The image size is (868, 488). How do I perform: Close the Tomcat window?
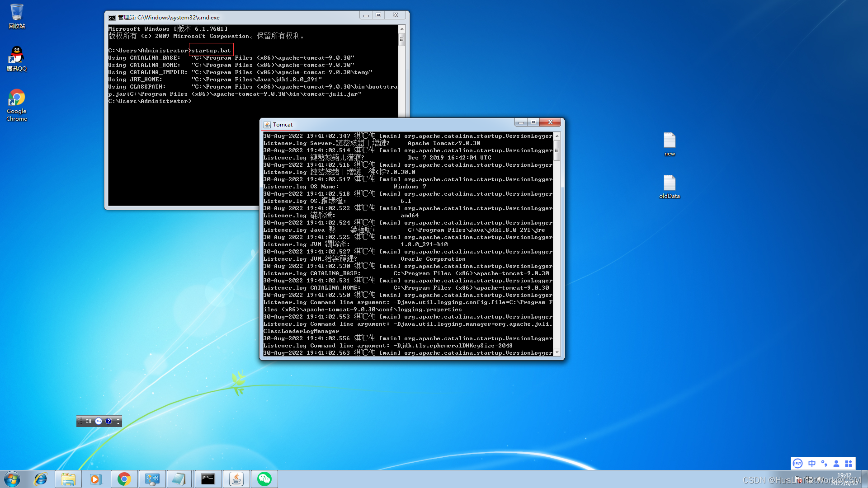coord(550,122)
